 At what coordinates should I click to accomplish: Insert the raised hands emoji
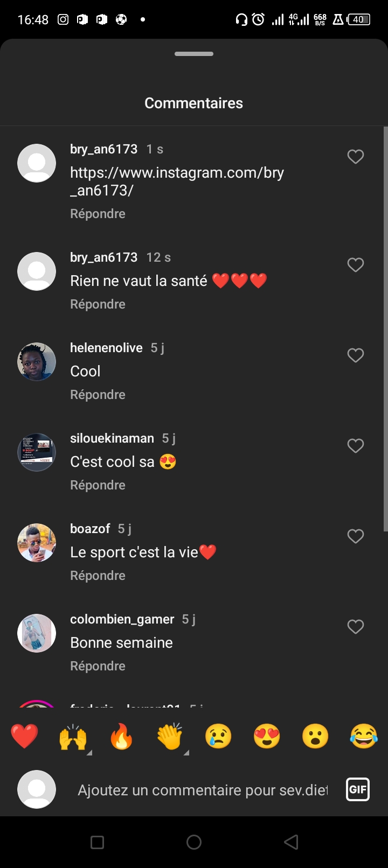pyautogui.click(x=73, y=737)
